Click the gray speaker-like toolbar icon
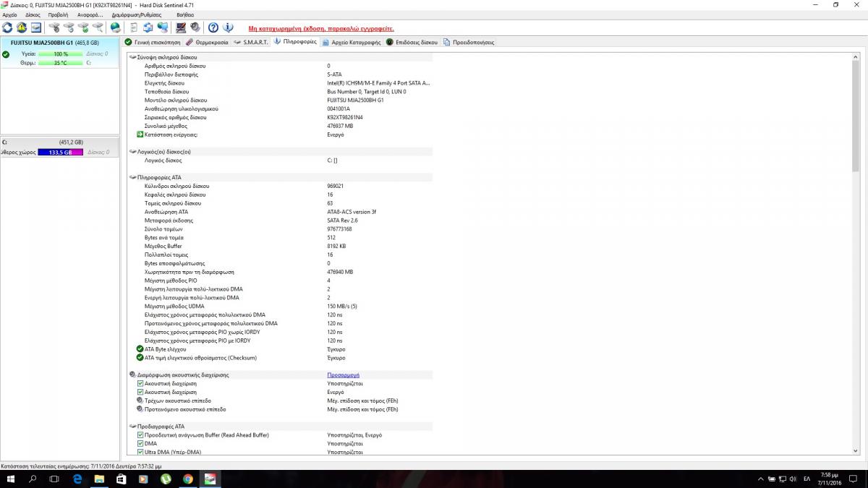 coord(195,27)
